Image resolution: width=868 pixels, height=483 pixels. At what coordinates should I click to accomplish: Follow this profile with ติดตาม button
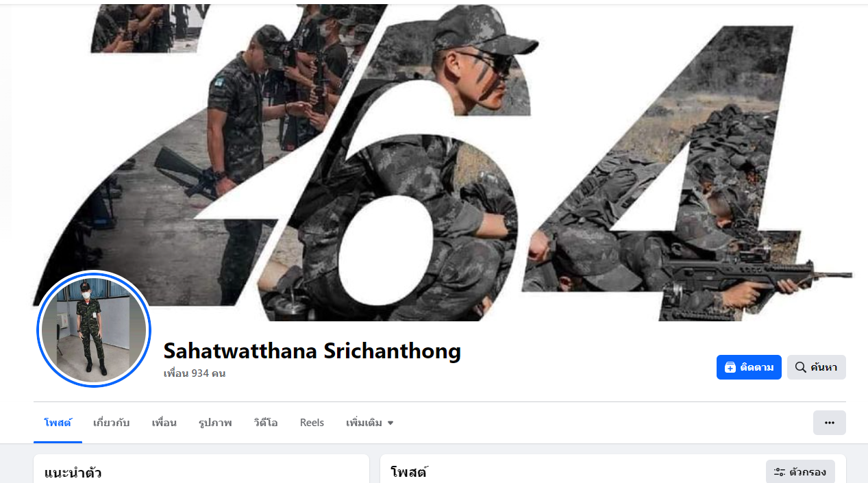749,367
